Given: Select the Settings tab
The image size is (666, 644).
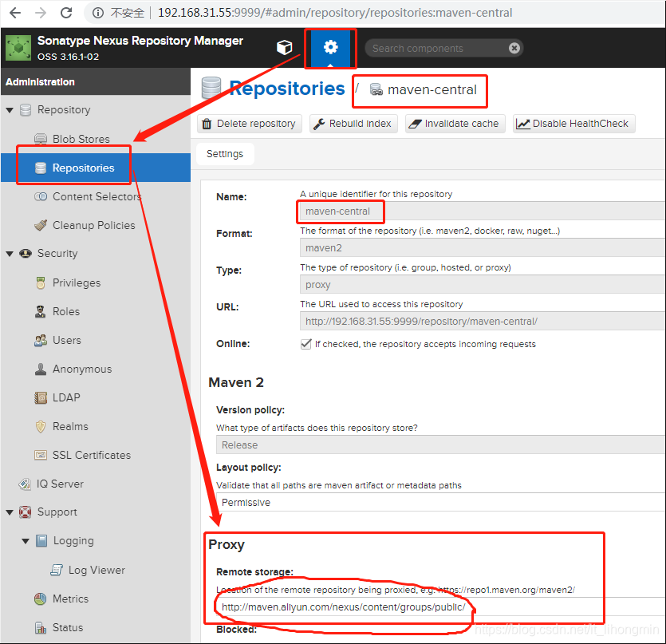Looking at the screenshot, I should tap(225, 154).
